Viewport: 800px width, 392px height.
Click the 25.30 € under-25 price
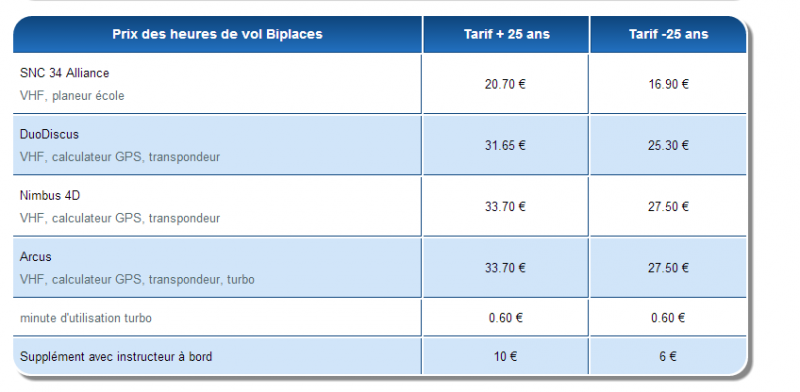coord(668,145)
